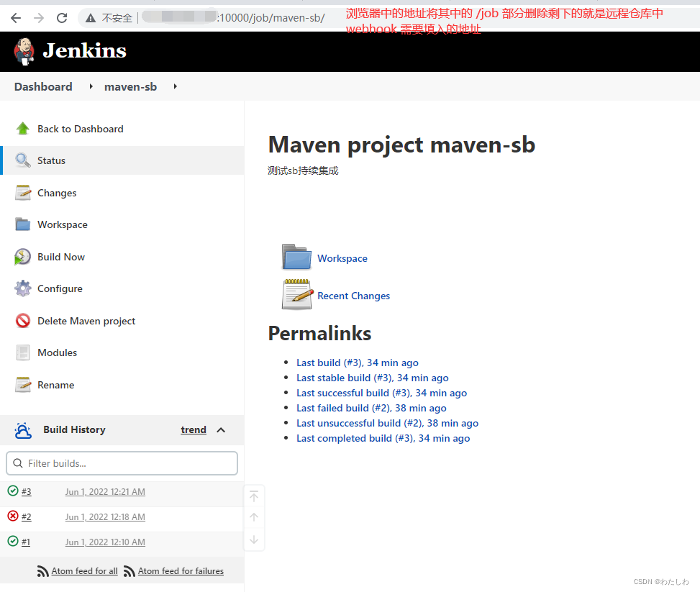Click the red Delete Maven project icon
700x592 pixels.
click(x=23, y=321)
